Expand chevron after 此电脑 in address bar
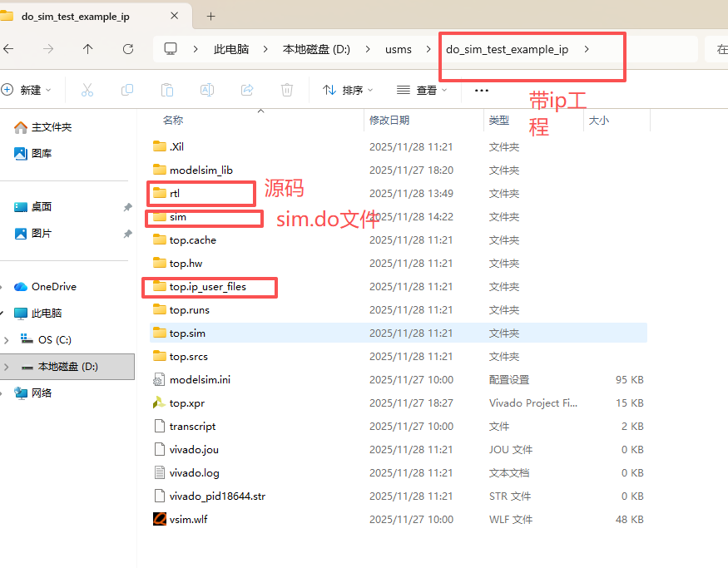Viewport: 728px width, 568px height. [265, 49]
